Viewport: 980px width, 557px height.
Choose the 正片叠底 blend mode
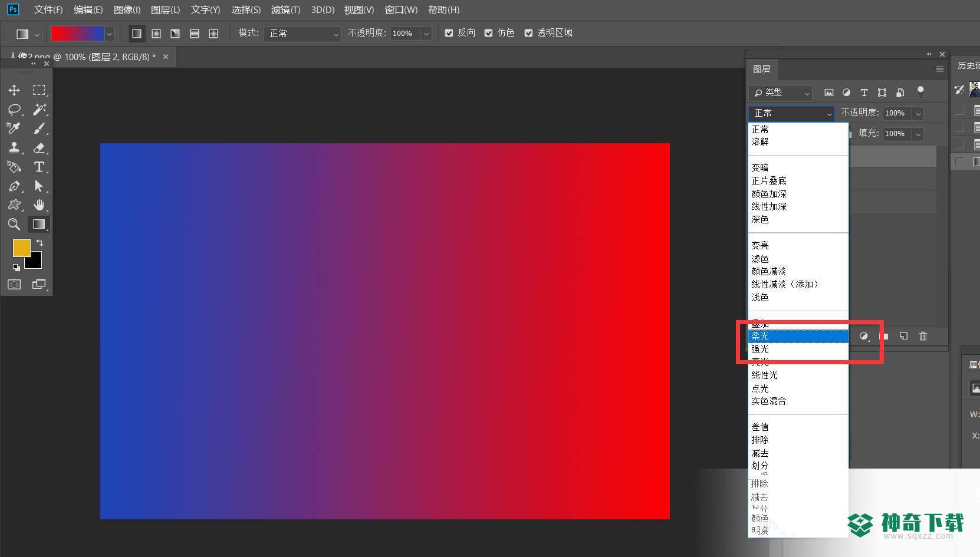(x=798, y=181)
